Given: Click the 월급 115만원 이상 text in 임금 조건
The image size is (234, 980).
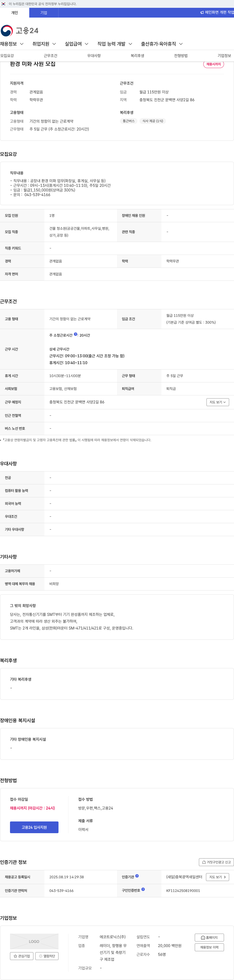Looking at the screenshot, I should pyautogui.click(x=180, y=315).
